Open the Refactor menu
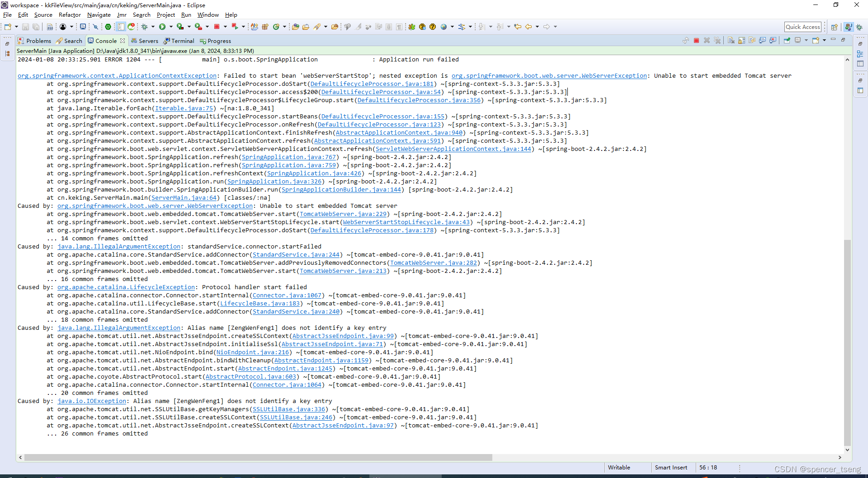 coord(70,15)
